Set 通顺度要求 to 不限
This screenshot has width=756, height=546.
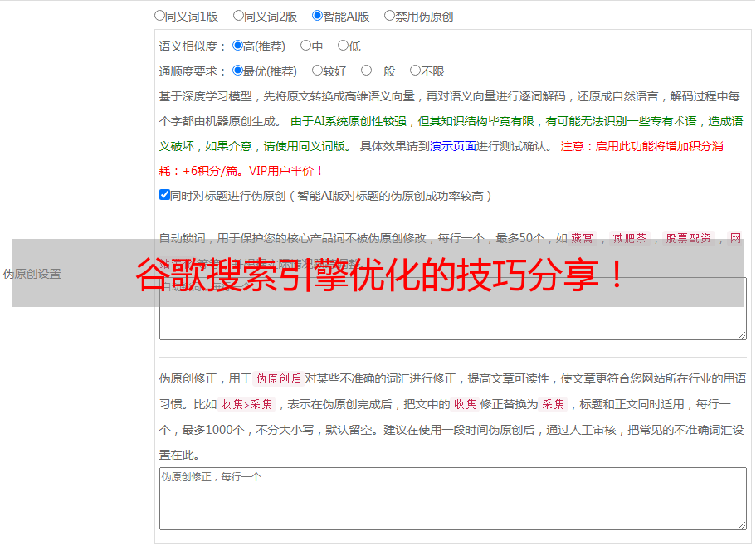(x=415, y=71)
